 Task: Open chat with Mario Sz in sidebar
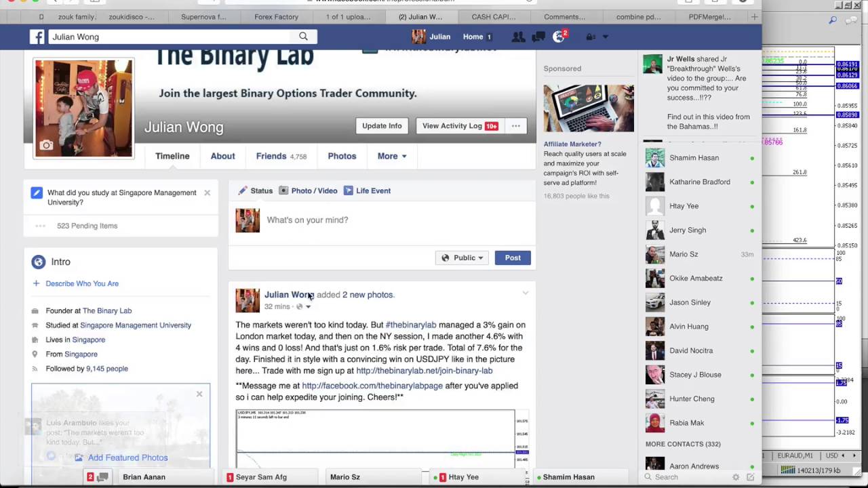tap(700, 254)
